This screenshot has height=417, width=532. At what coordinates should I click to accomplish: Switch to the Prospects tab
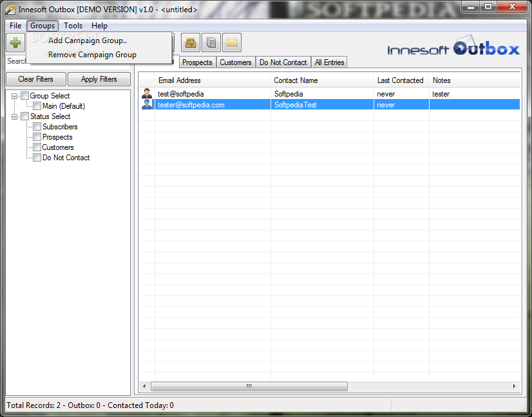(x=197, y=62)
